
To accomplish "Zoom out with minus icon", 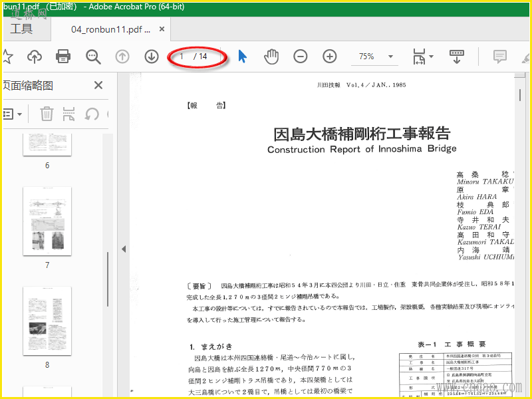I will point(301,57).
